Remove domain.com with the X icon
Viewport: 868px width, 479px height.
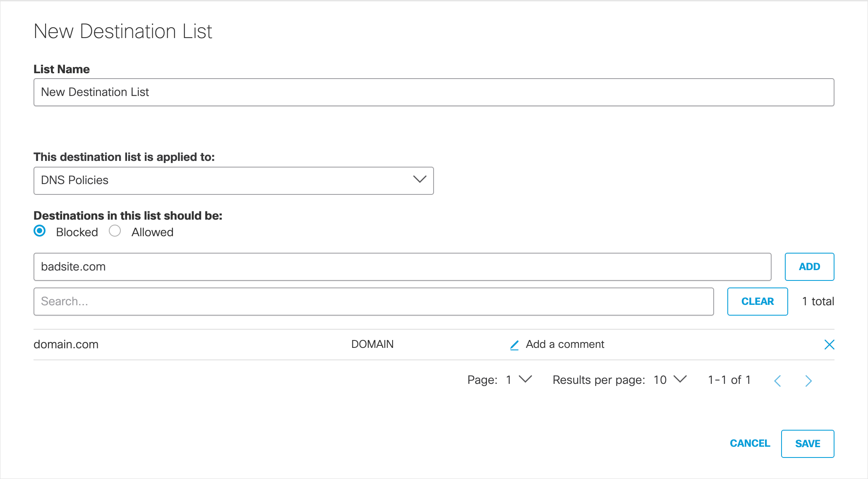pyautogui.click(x=829, y=345)
